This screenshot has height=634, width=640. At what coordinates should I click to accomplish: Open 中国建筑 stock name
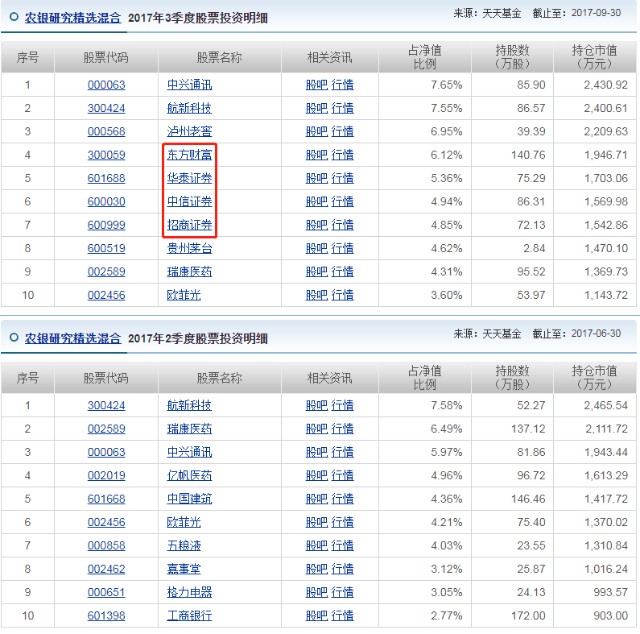point(189,499)
